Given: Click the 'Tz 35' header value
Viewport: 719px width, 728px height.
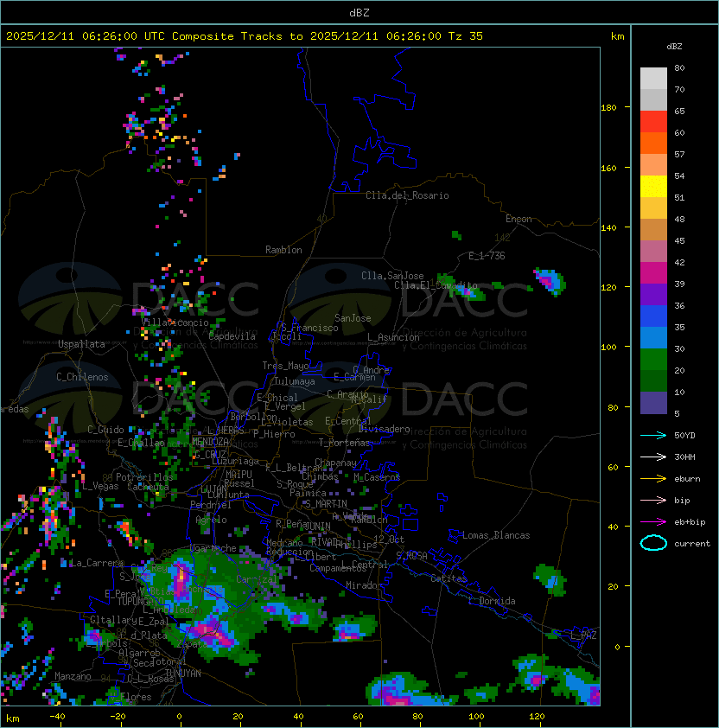Looking at the screenshot, I should 466,36.
